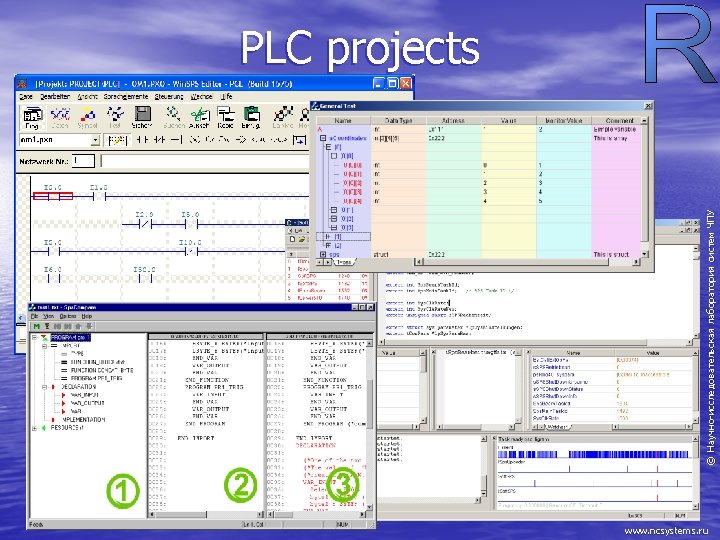
Task: Click the Netzwerk Nr. input field
Action: pyautogui.click(x=84, y=161)
